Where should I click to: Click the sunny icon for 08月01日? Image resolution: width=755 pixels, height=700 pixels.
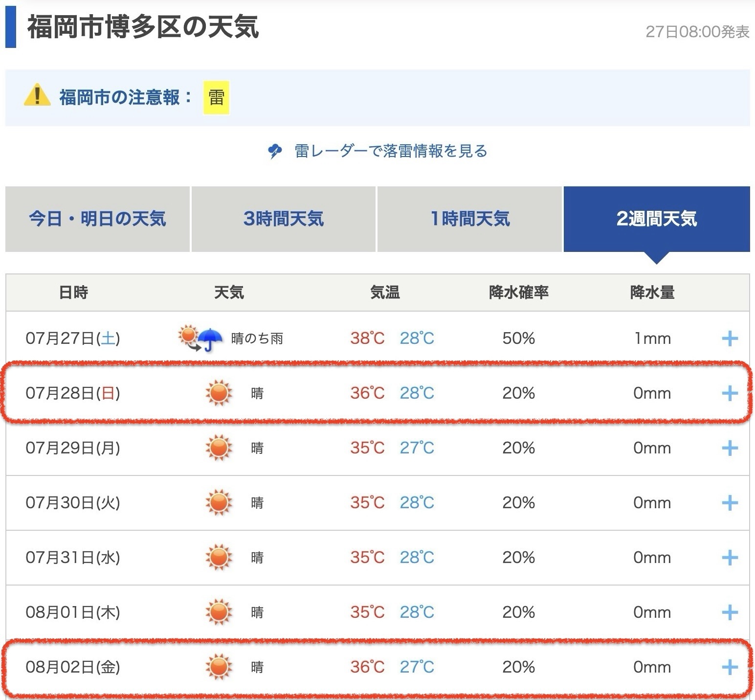tap(218, 612)
